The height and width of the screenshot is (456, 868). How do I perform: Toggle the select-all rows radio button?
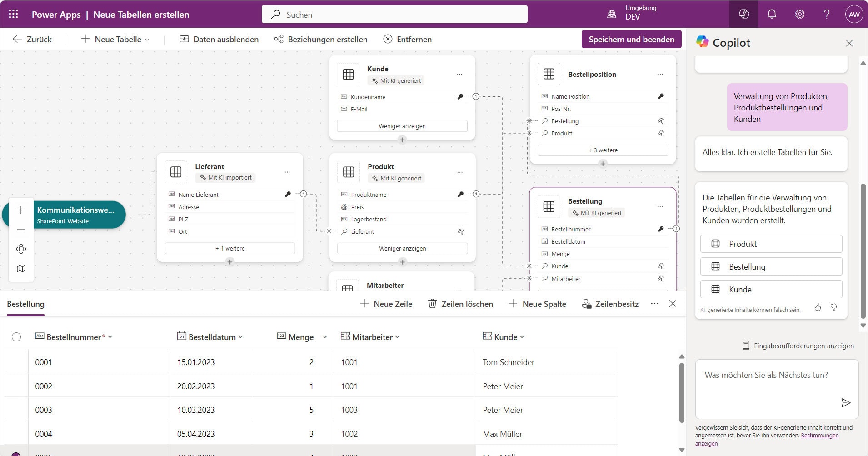16,337
